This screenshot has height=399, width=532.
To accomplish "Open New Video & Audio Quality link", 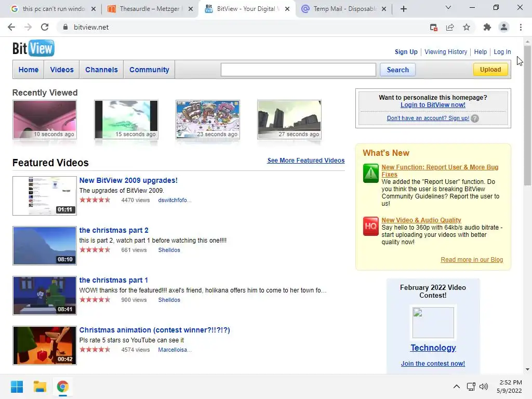I will point(421,220).
